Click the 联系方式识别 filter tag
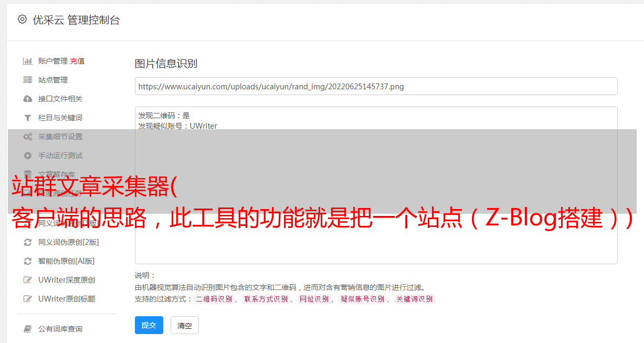644x343 pixels. pos(266,299)
